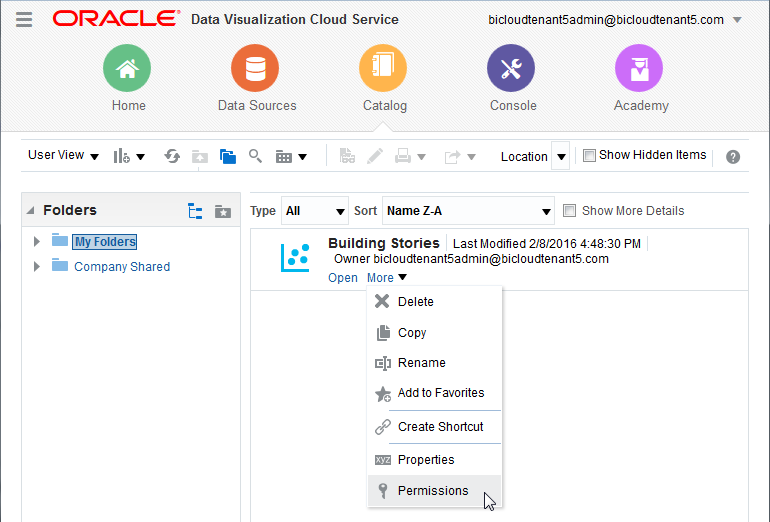Click the Owner bicloudtenant5admin text

click(x=471, y=259)
